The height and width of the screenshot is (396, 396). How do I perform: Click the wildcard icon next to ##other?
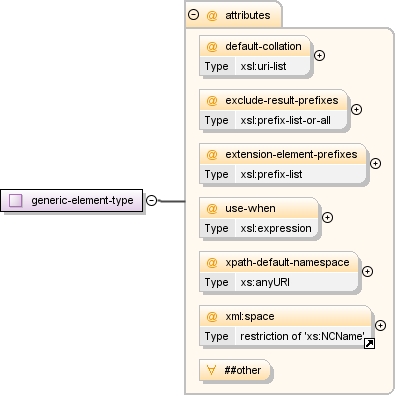pyautogui.click(x=211, y=370)
